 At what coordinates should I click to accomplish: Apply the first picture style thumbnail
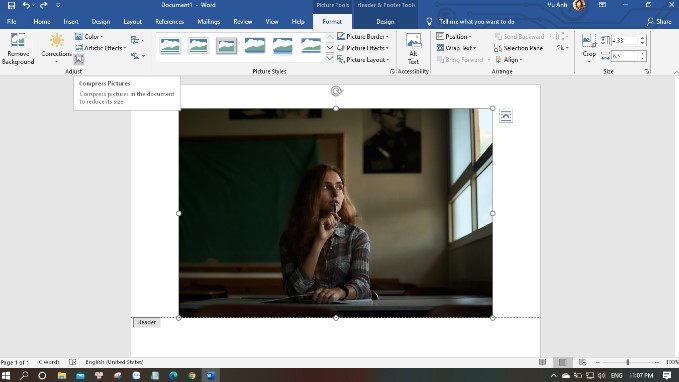(x=170, y=45)
